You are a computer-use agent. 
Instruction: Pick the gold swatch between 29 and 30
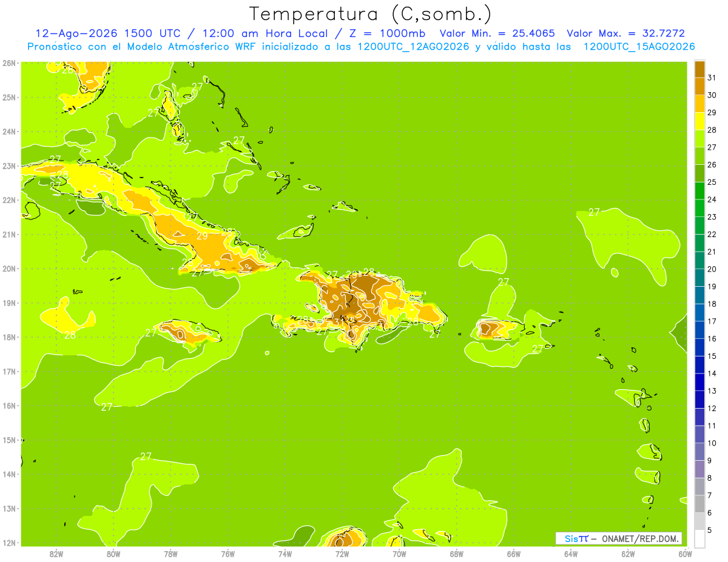click(699, 104)
